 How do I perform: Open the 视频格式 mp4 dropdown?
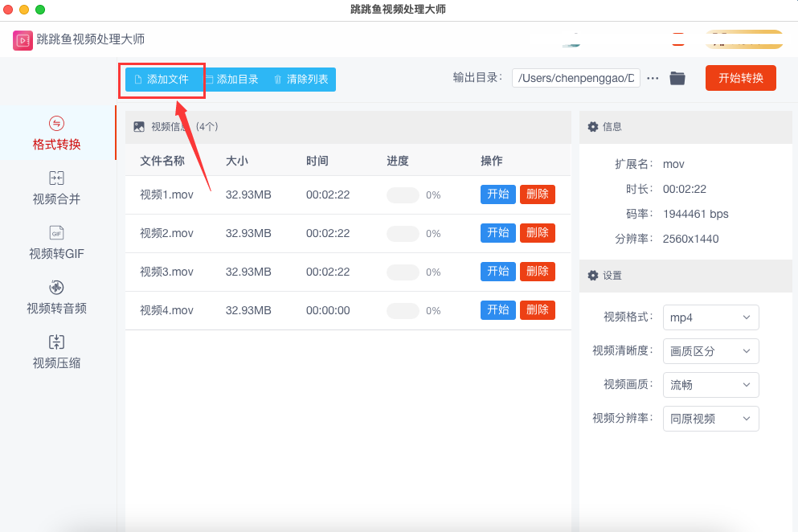coord(710,317)
